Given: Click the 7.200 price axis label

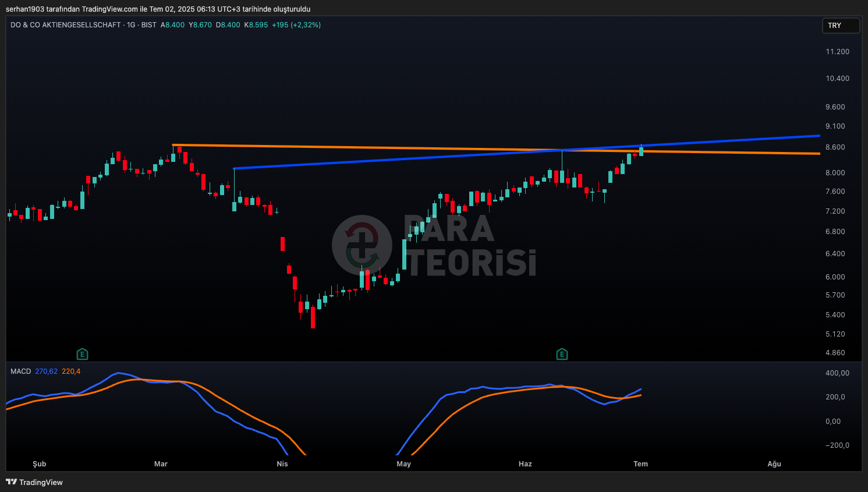Looking at the screenshot, I should [835, 211].
